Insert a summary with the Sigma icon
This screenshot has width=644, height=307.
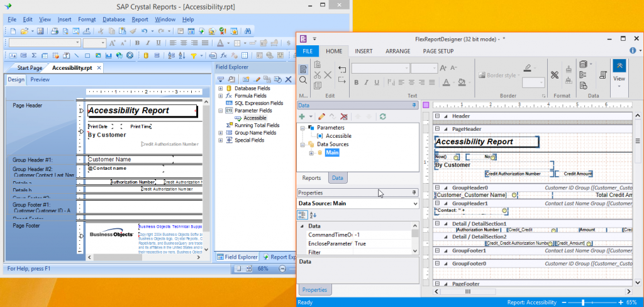point(34,55)
